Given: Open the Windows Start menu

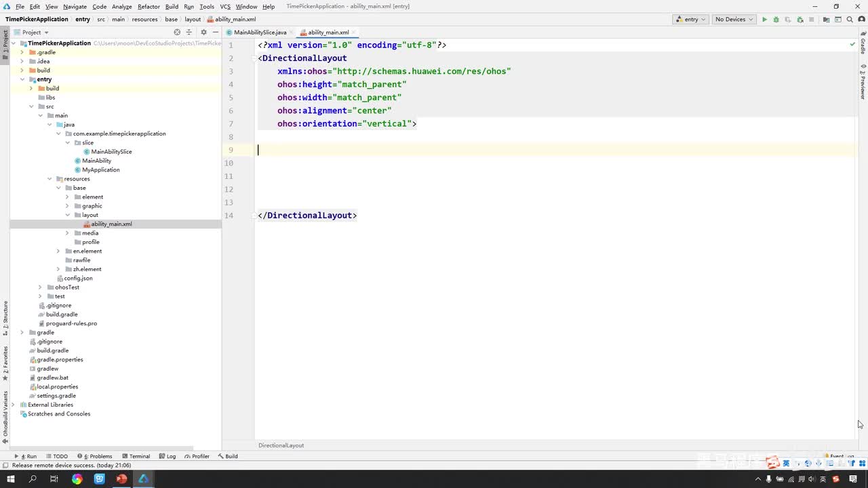Looking at the screenshot, I should [11, 479].
